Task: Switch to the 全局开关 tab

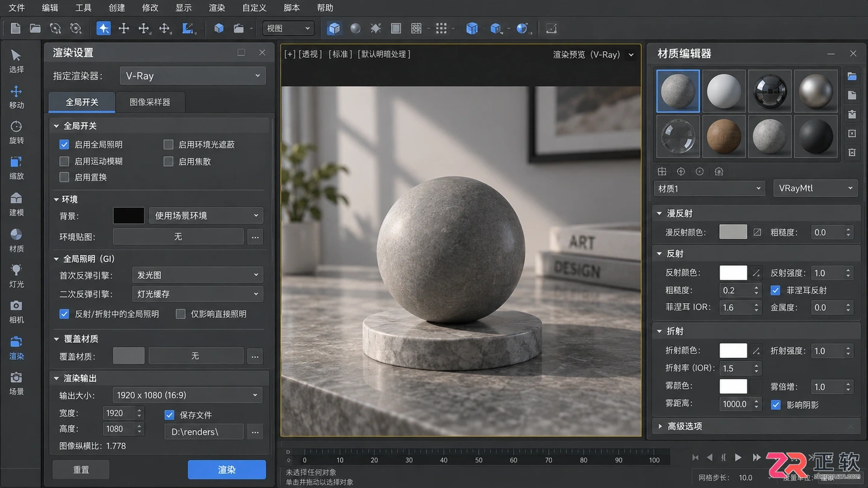Action: click(x=82, y=102)
